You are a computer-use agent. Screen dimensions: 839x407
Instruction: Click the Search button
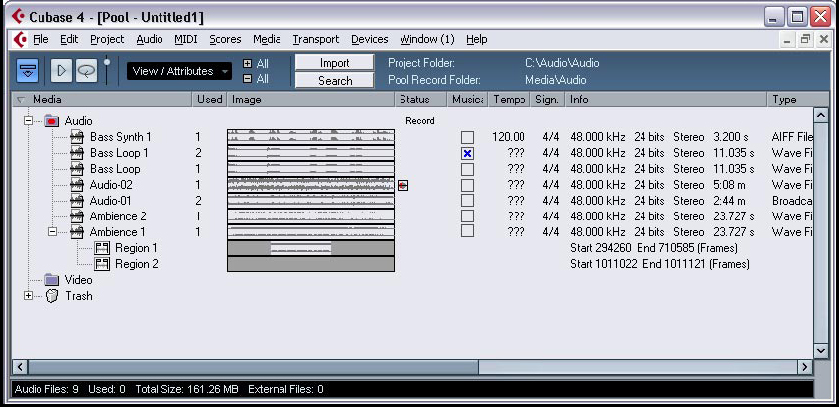(x=334, y=80)
